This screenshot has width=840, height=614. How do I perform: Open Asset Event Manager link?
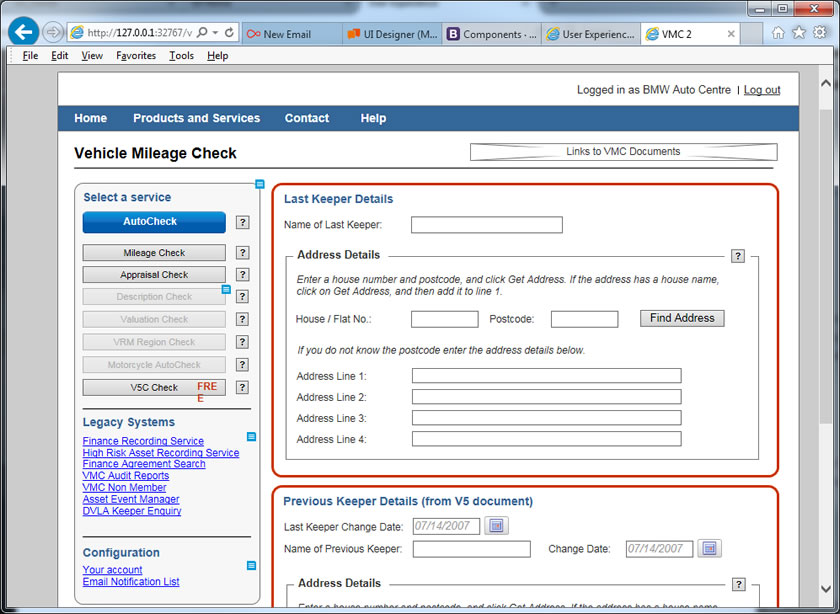[131, 499]
